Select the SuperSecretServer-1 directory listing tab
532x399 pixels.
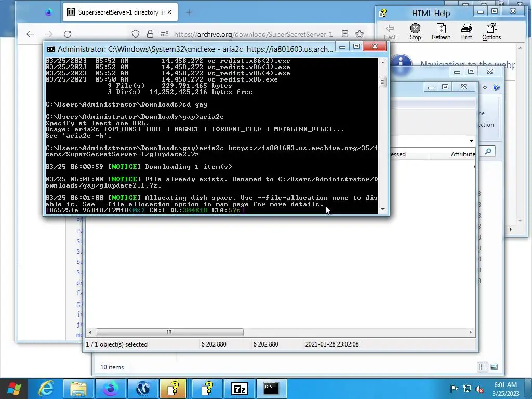point(120,12)
